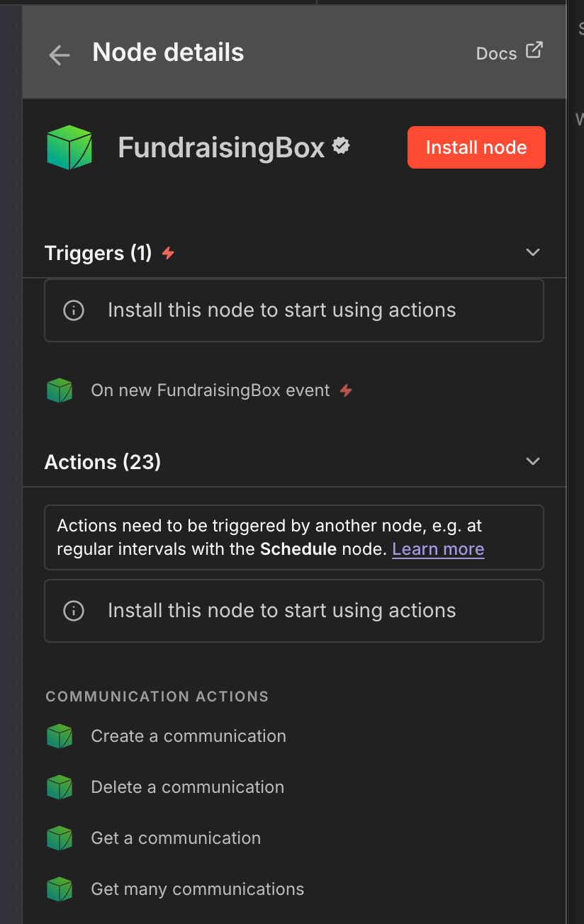This screenshot has height=924, width=584.
Task: Click the lightning bolt beside Triggers
Action: (x=168, y=253)
